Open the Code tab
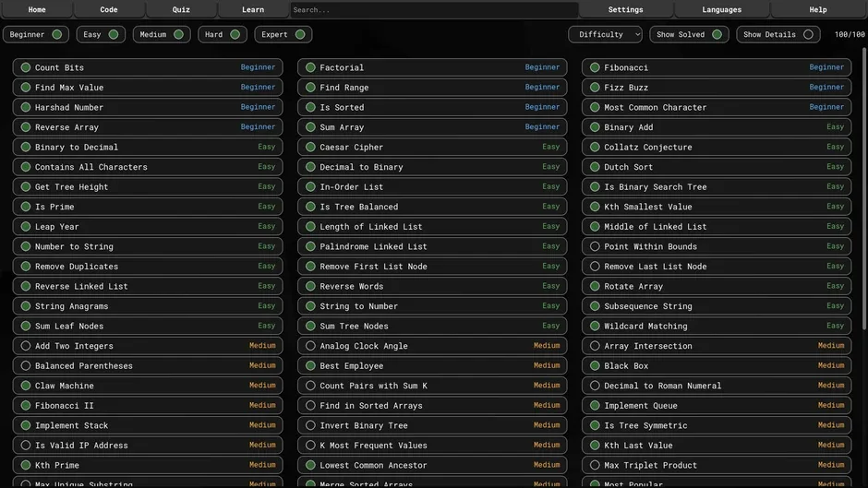Image resolution: width=868 pixels, height=488 pixels. (x=109, y=9)
